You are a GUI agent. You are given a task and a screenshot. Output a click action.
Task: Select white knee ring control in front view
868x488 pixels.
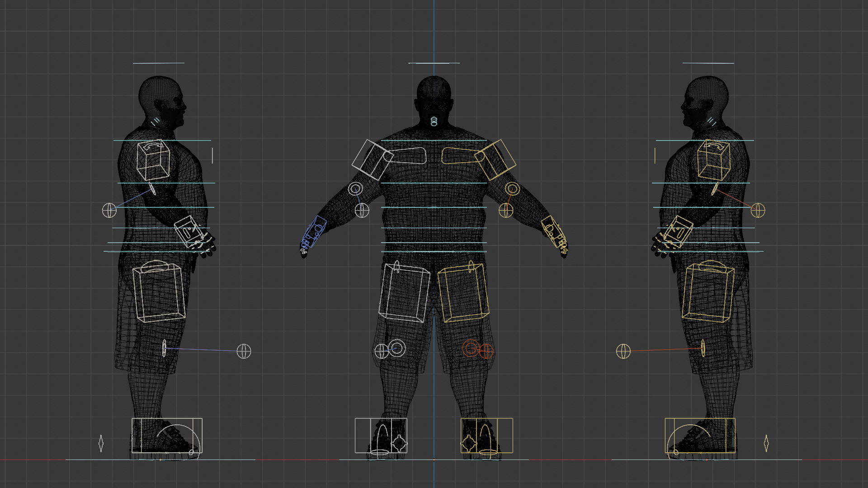click(397, 348)
